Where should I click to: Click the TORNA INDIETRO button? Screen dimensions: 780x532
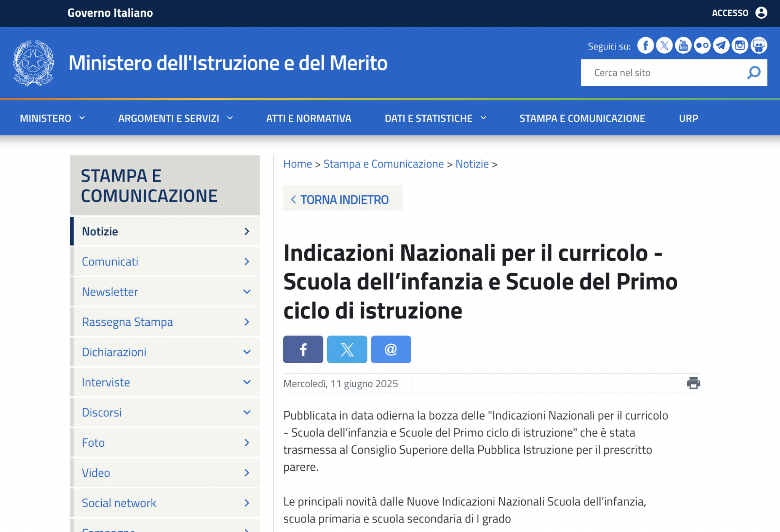click(x=343, y=198)
